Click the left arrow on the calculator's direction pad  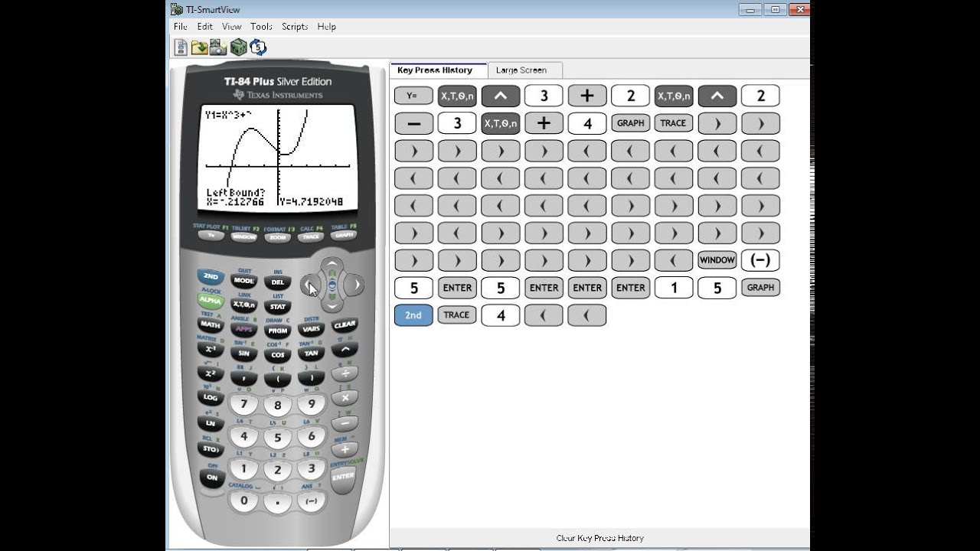309,285
